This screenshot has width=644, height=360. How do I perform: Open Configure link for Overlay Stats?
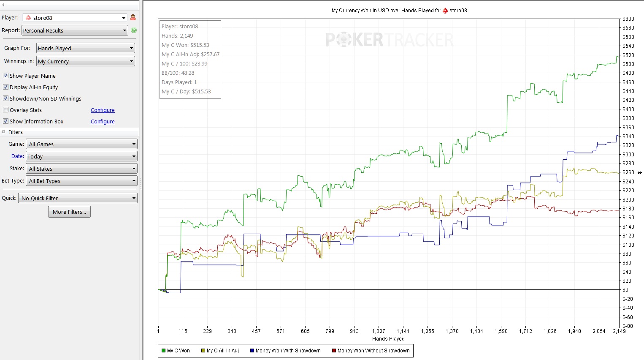[x=103, y=110]
